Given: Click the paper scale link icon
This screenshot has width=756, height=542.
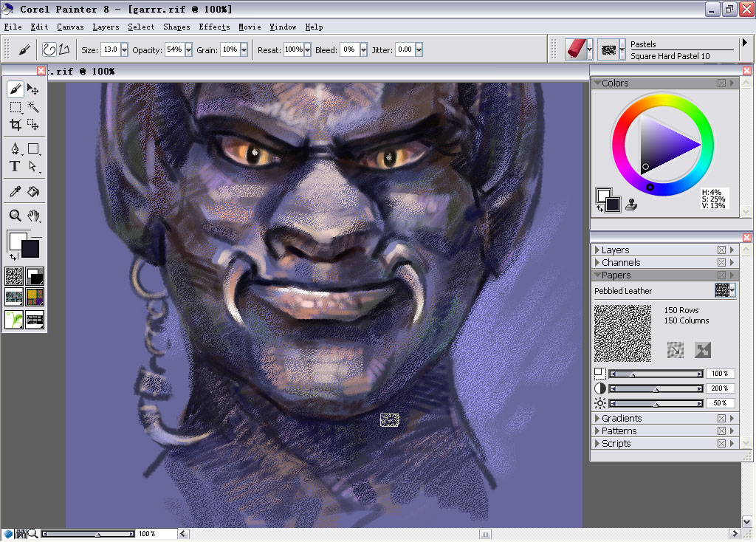Looking at the screenshot, I should [x=675, y=349].
